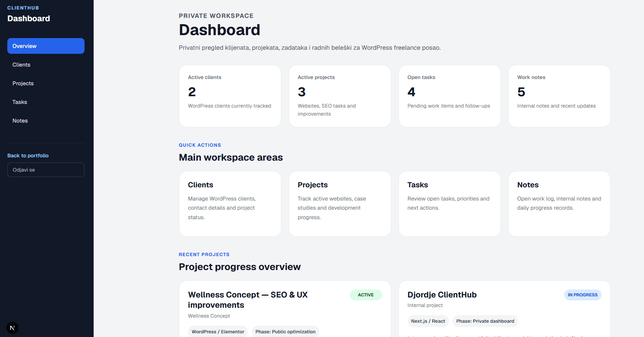Click the Wellness Concept client name subtitle
This screenshot has height=337, width=644.
point(209,316)
